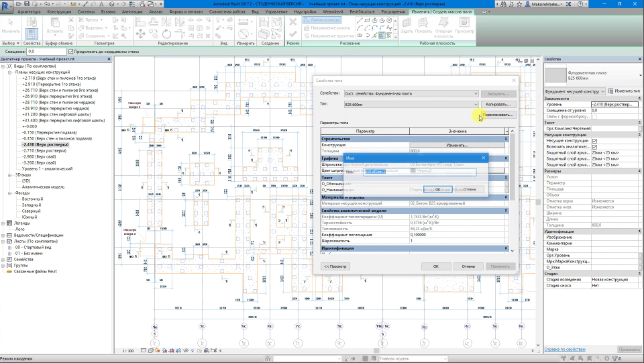Open the Архитектура ribbon tab
The width and height of the screenshot is (644, 363).
tap(29, 11)
